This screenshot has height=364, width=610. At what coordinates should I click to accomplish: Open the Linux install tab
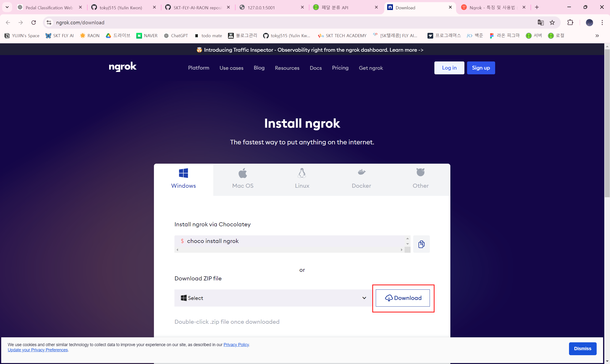point(302,179)
